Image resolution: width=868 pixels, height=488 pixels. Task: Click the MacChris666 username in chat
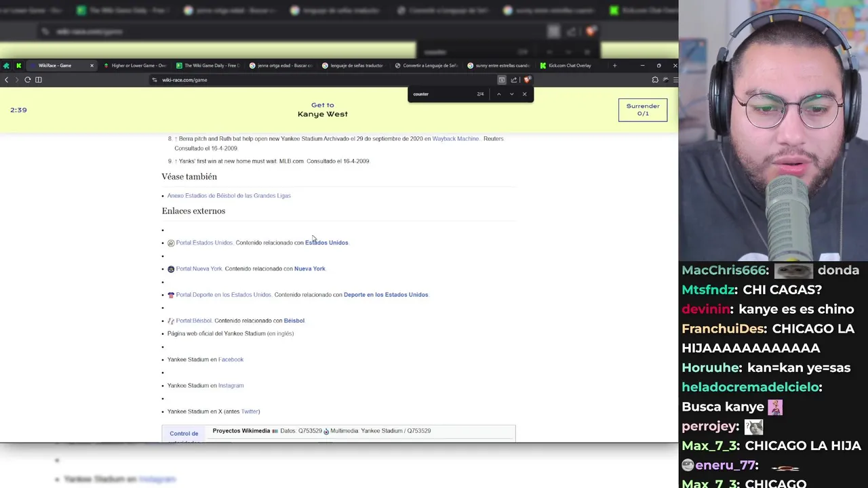pos(724,270)
